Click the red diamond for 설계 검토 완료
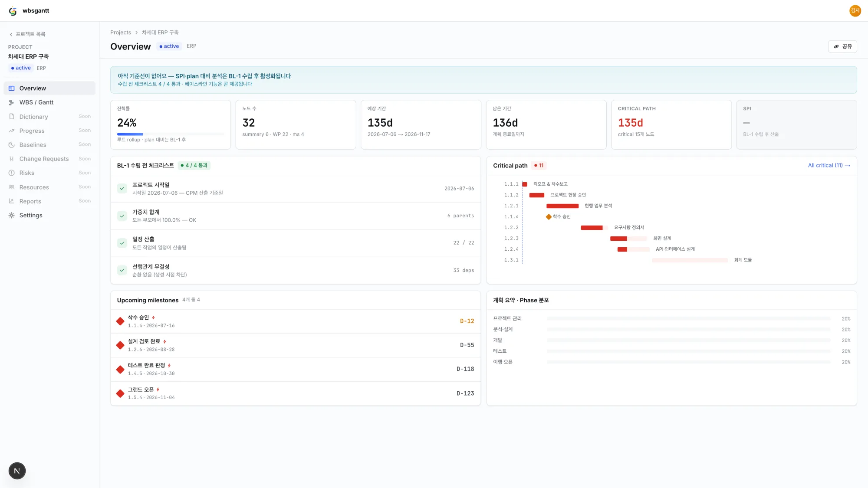Screen dimensions: 868x488 [120, 345]
